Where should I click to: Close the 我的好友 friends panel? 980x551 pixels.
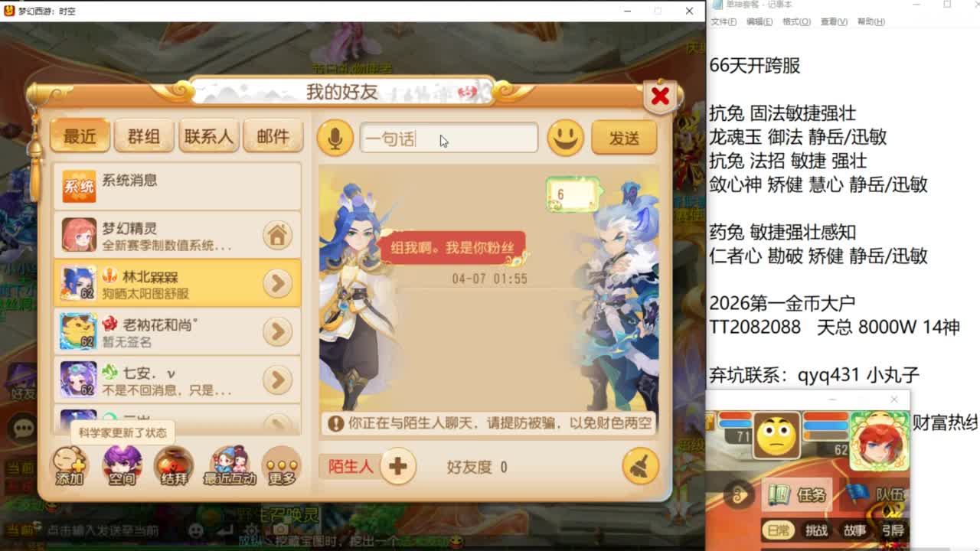[x=660, y=96]
